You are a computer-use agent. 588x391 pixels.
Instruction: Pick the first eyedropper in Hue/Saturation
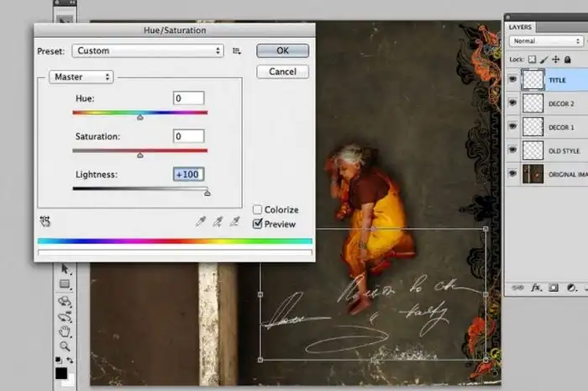tap(201, 222)
